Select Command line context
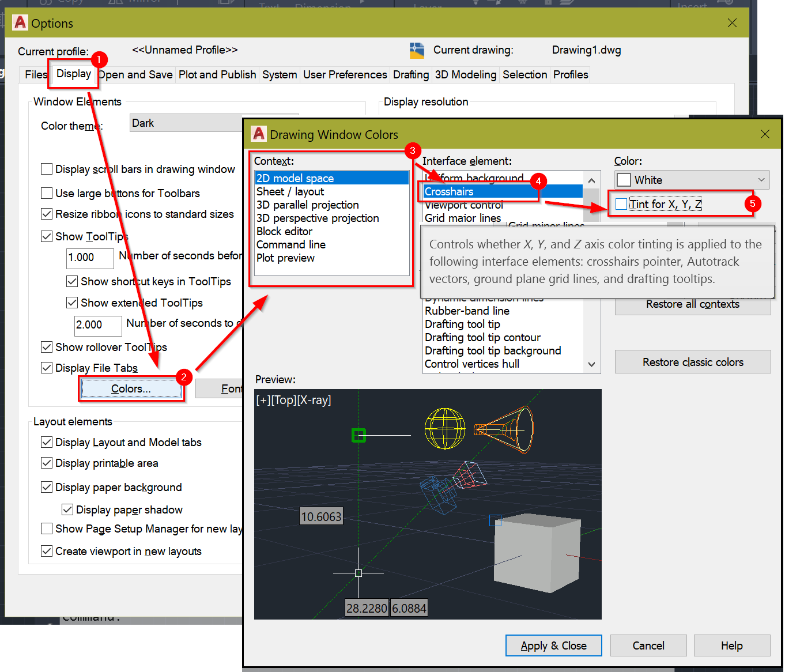785x672 pixels. (331, 244)
